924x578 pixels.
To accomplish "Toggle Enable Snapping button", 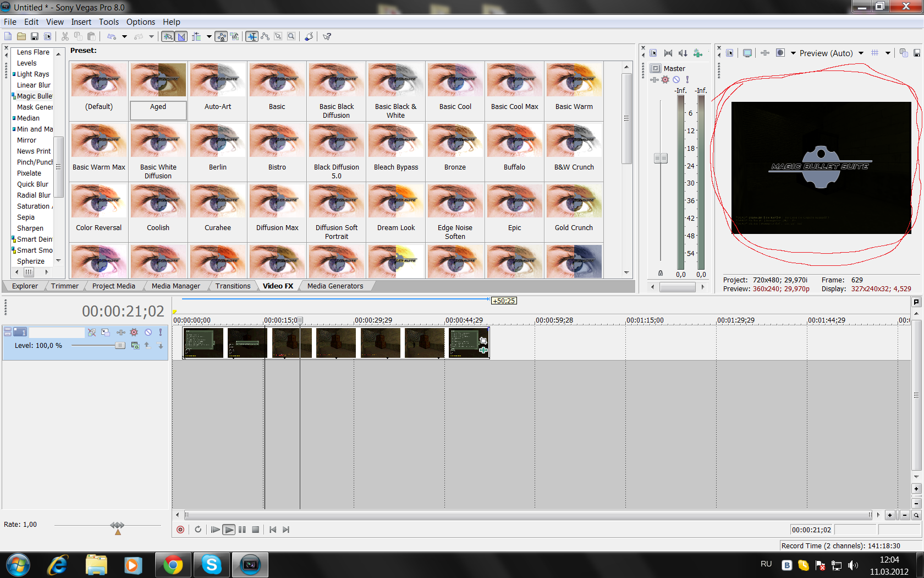I will (168, 36).
